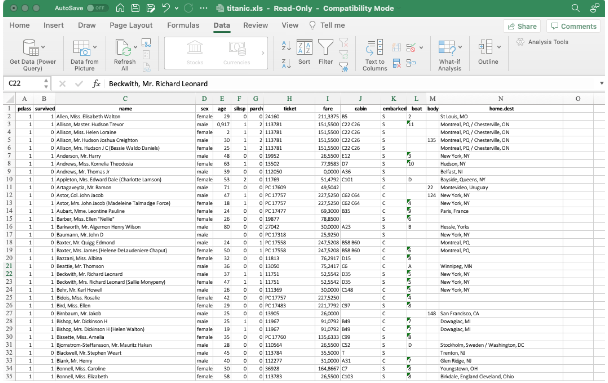The image size is (608, 383).
Task: Open the Comments button
Action: 573,26
